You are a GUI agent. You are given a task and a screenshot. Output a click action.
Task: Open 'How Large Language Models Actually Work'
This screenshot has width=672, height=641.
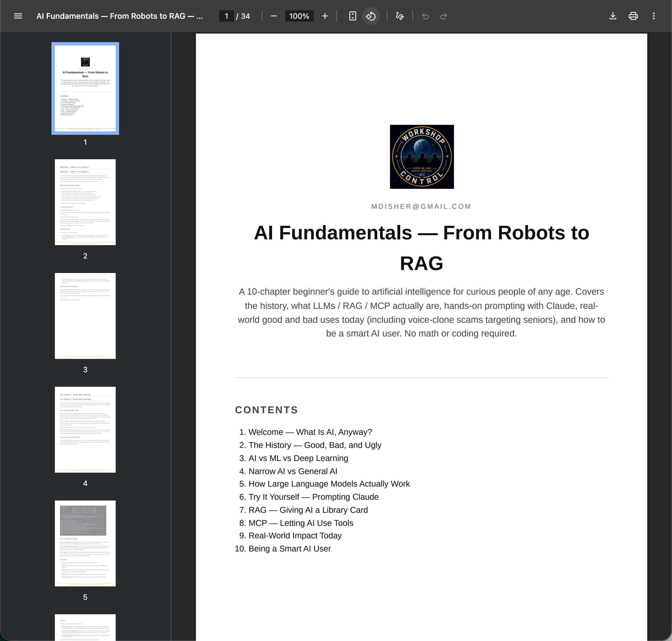coord(329,484)
